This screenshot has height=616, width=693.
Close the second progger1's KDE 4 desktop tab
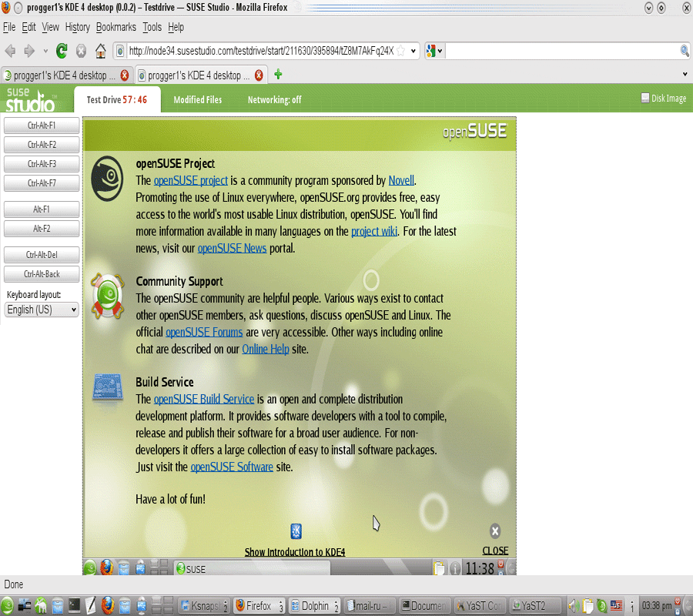point(259,75)
